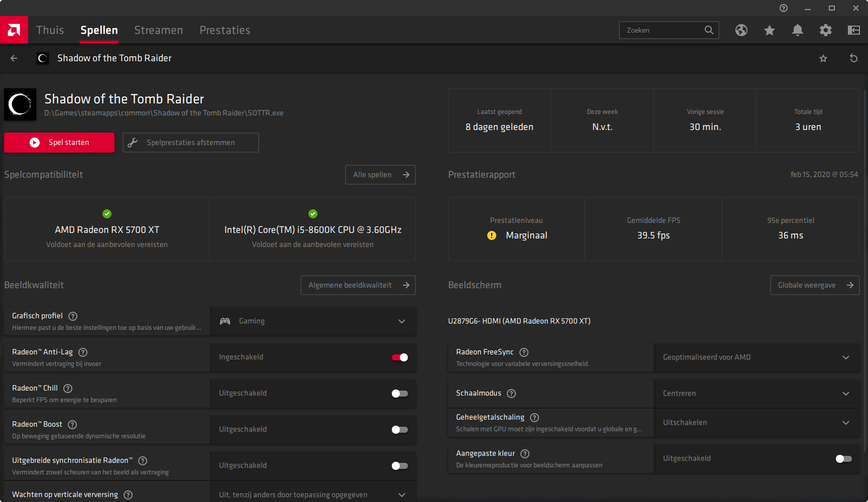Click Spel starten button
The image size is (868, 502).
tap(59, 143)
